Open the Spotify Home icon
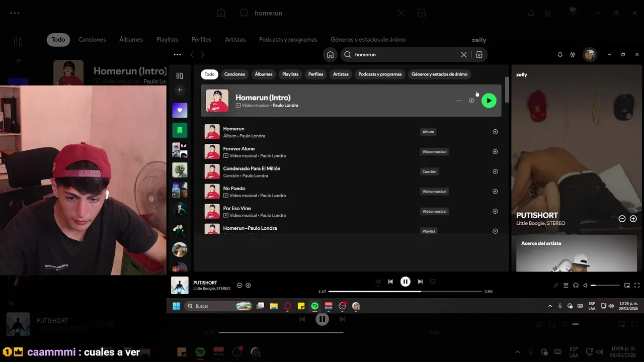644x362 pixels. click(x=330, y=54)
